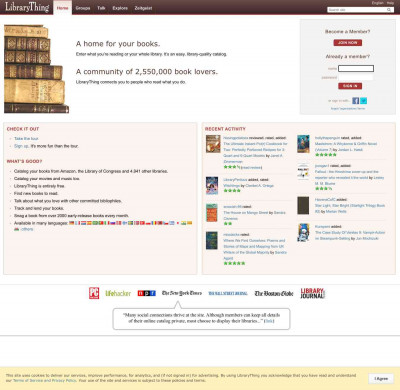The height and width of the screenshot is (390, 400).
Task: Open the Witchlings book cover thumbnail
Action: 212,186
